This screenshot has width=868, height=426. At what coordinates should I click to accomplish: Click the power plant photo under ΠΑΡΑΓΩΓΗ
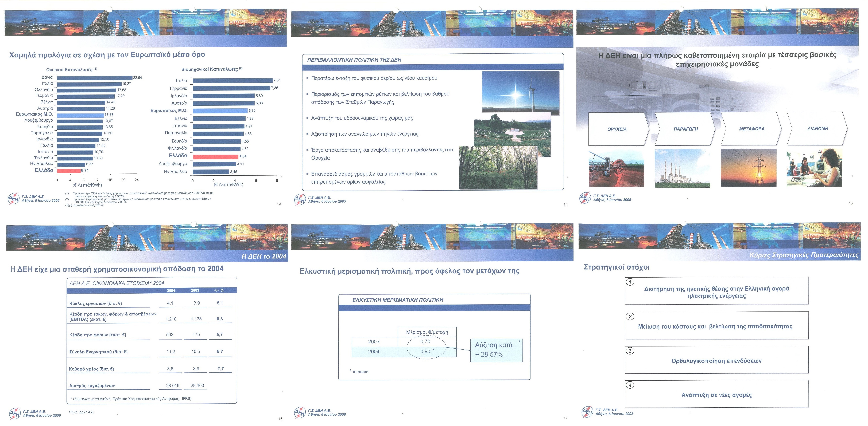682,168
